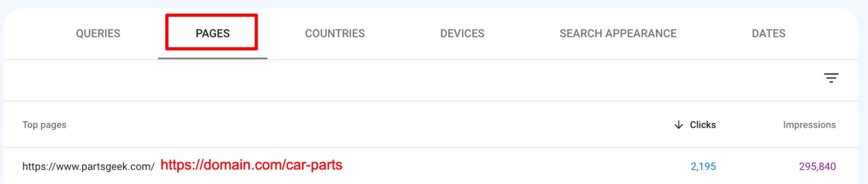
Task: Click the 295,840 impressions value
Action: coord(817,167)
